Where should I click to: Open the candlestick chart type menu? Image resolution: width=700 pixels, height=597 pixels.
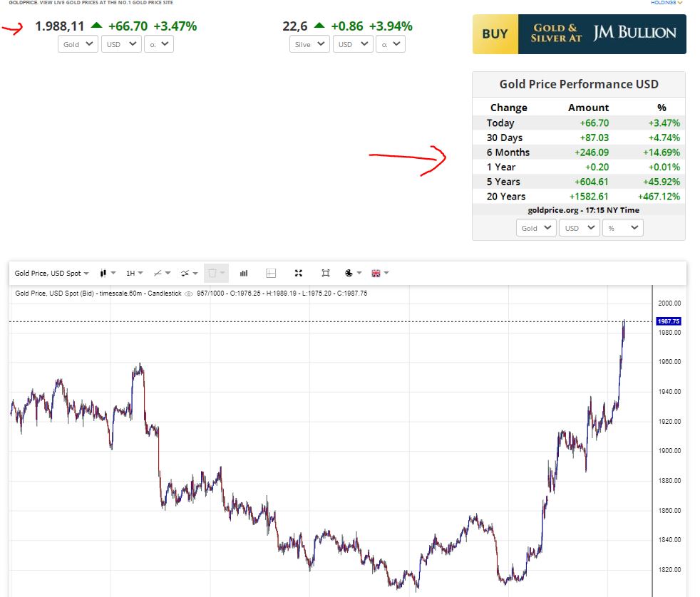pos(107,273)
